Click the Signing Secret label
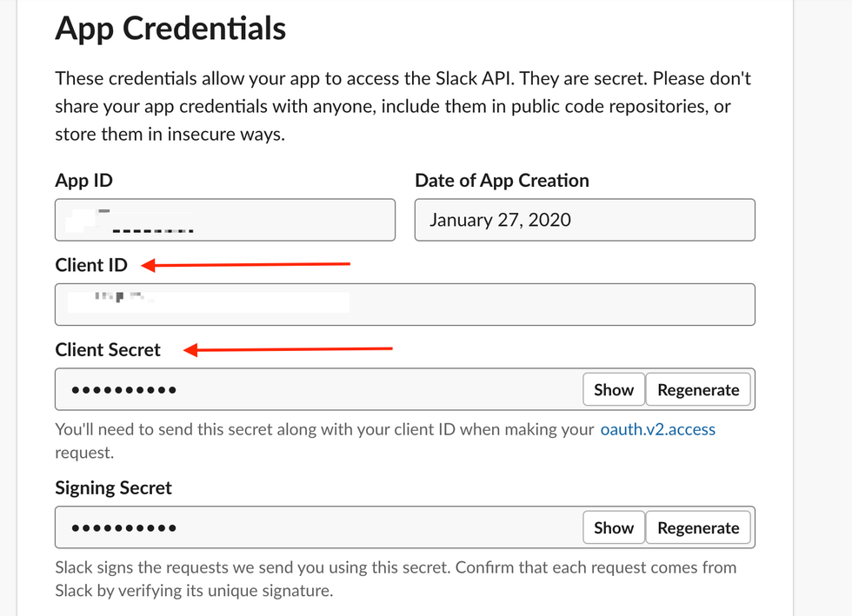Screen dimensions: 852x616 coord(113,488)
